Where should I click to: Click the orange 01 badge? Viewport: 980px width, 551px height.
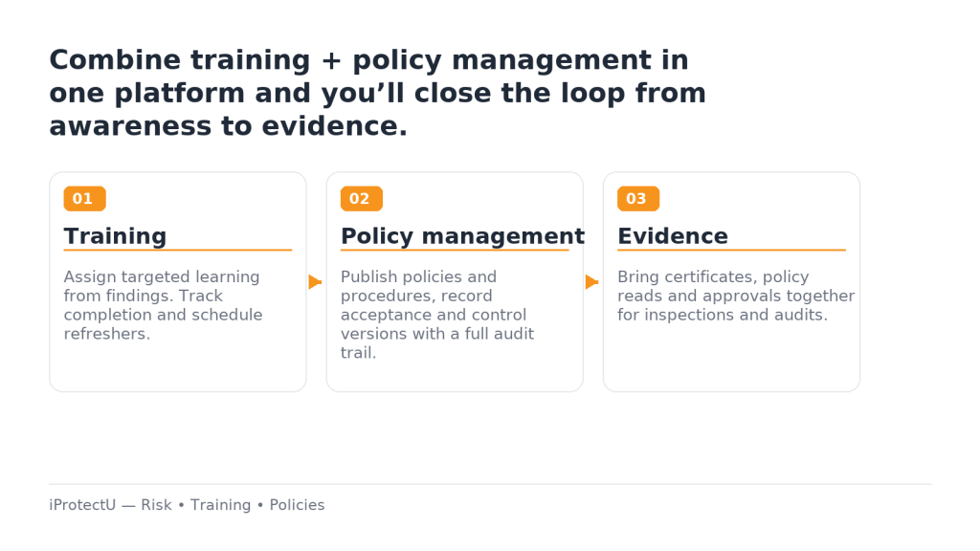coord(84,199)
